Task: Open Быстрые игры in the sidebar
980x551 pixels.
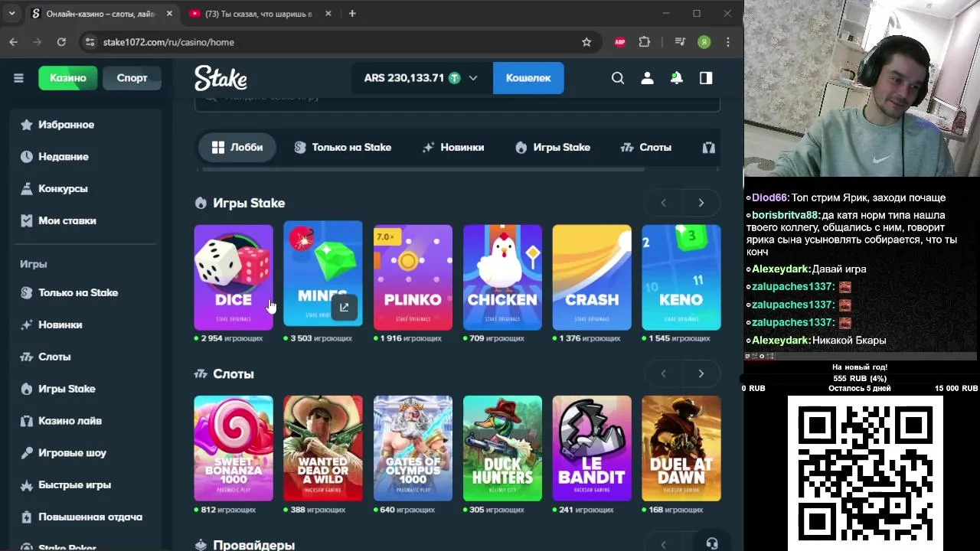Action: pos(65,485)
